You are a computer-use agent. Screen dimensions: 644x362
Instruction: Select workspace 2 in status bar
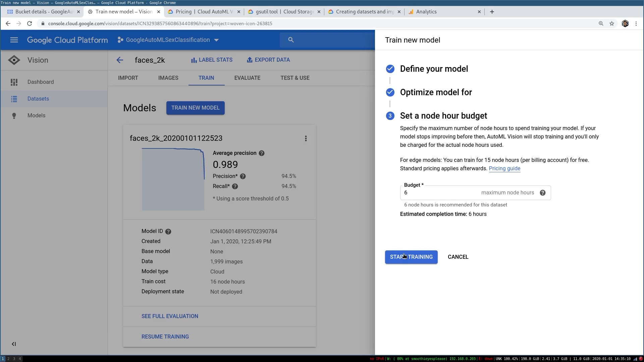8,359
